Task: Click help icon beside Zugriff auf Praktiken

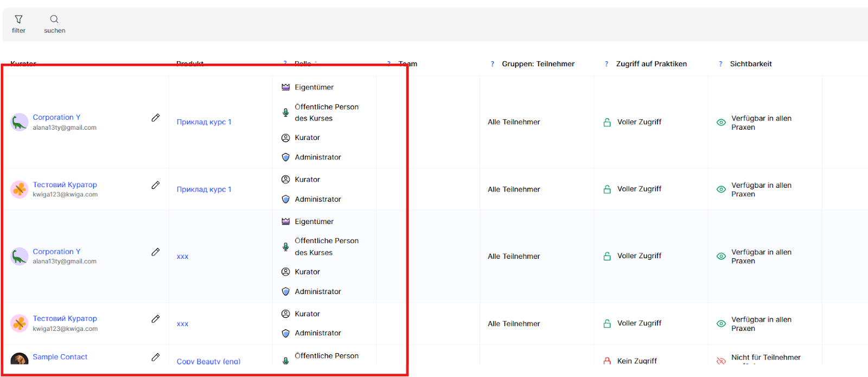Action: point(607,64)
